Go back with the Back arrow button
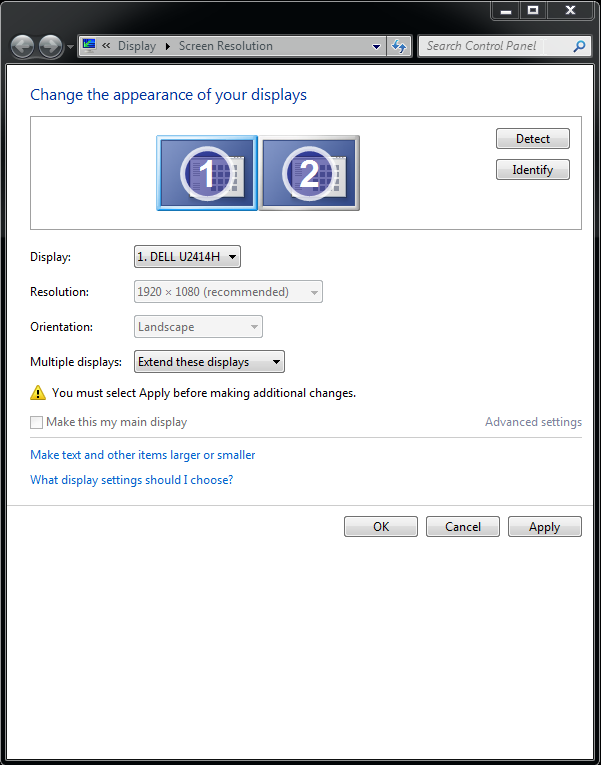This screenshot has width=601, height=765. click(x=22, y=47)
